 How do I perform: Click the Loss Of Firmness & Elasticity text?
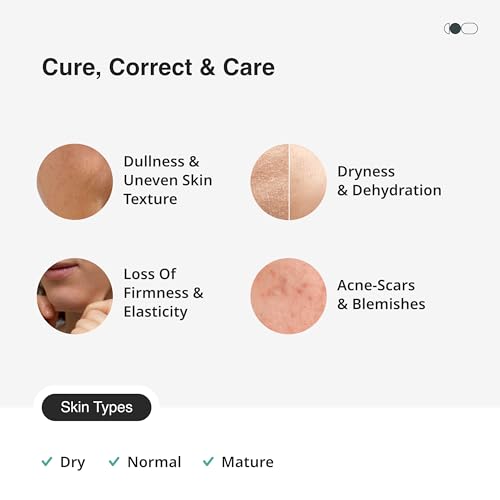point(163,293)
